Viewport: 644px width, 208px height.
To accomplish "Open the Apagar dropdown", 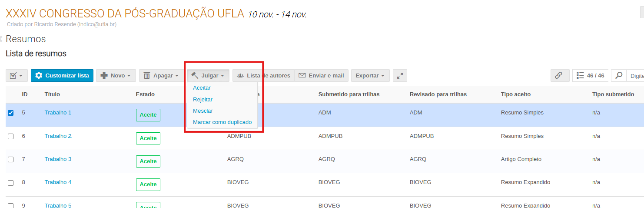I will point(161,75).
